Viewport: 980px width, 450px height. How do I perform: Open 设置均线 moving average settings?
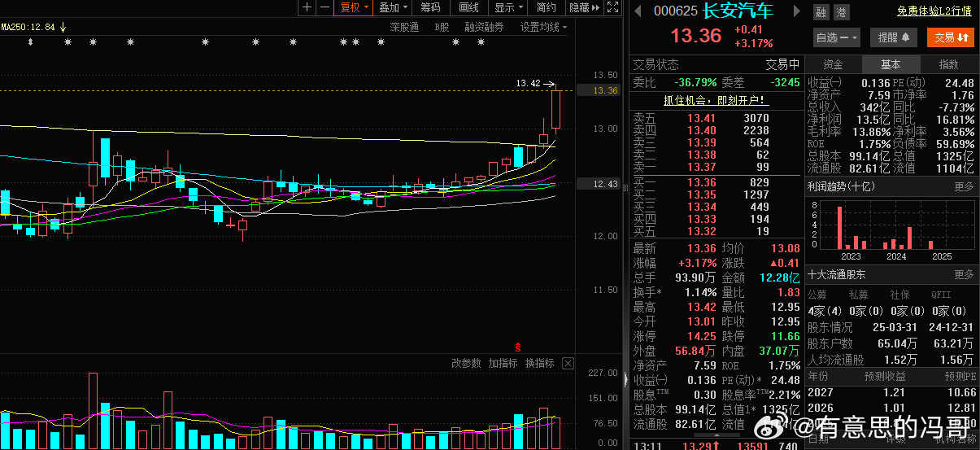point(543,27)
